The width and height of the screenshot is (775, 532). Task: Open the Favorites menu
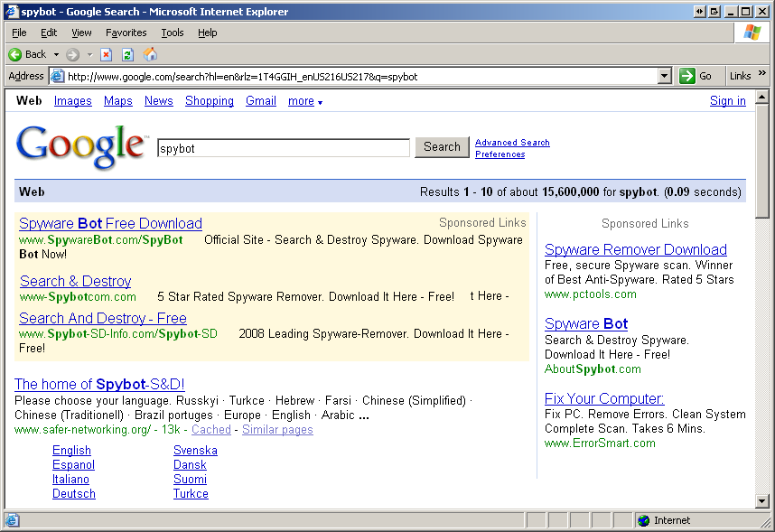(x=126, y=33)
